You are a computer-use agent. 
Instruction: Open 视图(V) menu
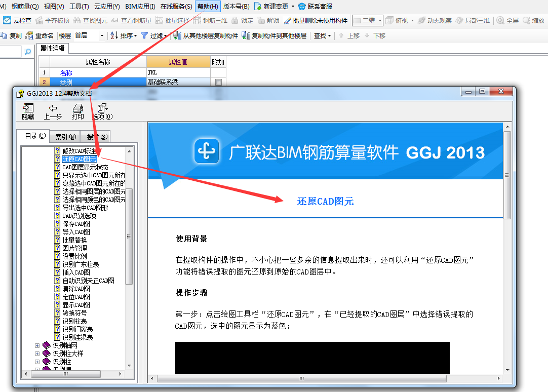click(x=54, y=6)
